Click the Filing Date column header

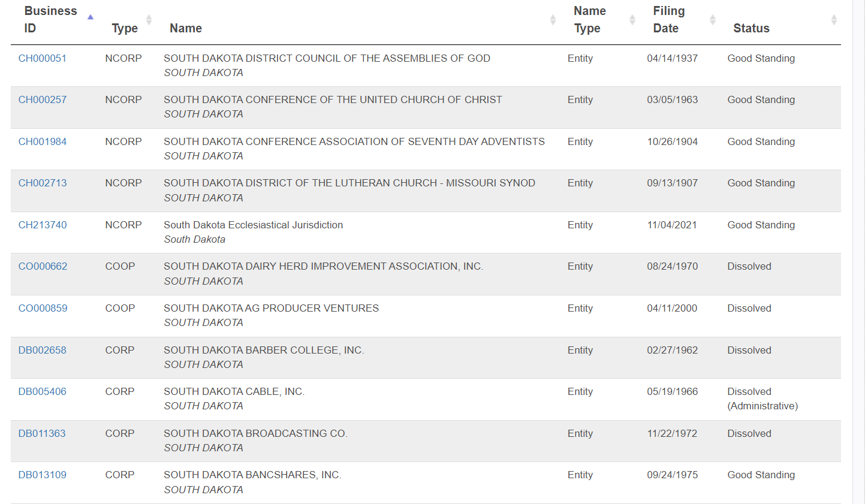tap(668, 20)
